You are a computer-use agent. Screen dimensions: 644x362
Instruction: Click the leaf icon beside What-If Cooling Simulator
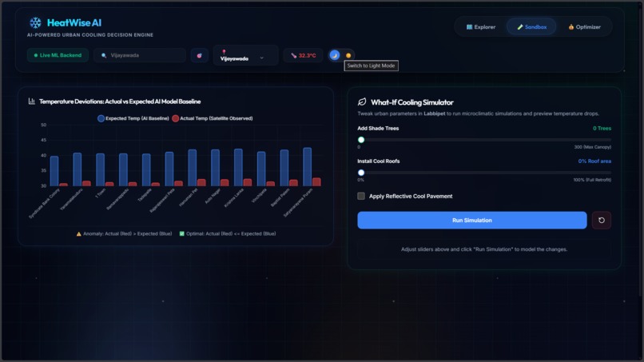[x=362, y=102]
